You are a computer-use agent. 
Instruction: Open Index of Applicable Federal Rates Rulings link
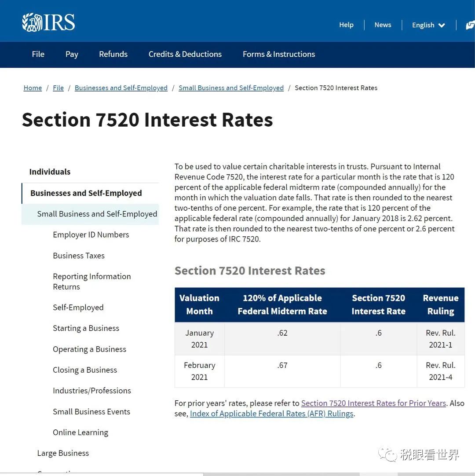coord(271,414)
